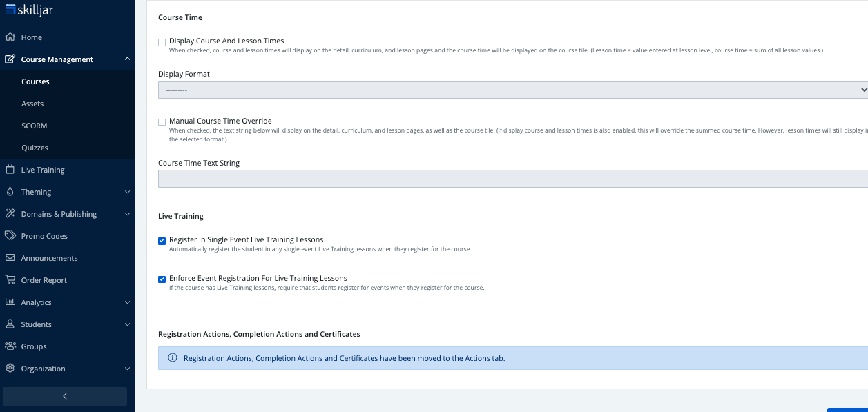The image size is (868, 412).
Task: Click the Theming droplet icon
Action: pos(10,192)
